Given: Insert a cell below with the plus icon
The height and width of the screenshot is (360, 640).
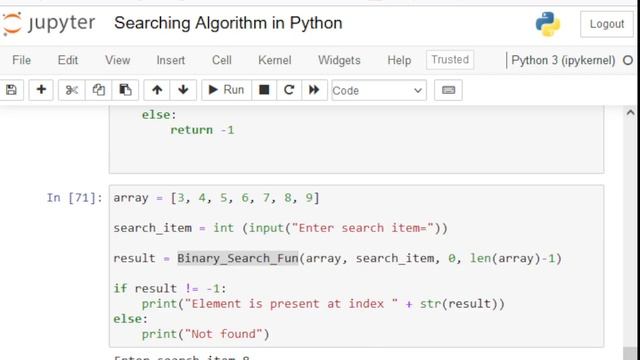Looking at the screenshot, I should [x=41, y=90].
